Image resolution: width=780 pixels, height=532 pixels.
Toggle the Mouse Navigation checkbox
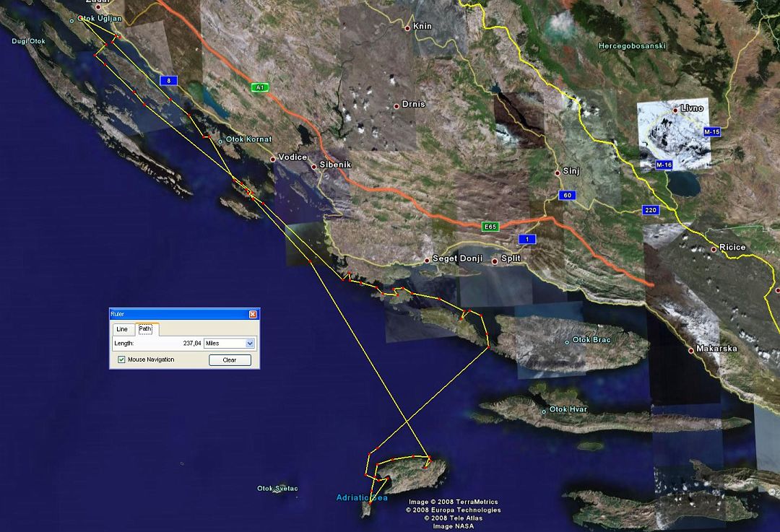coord(121,359)
